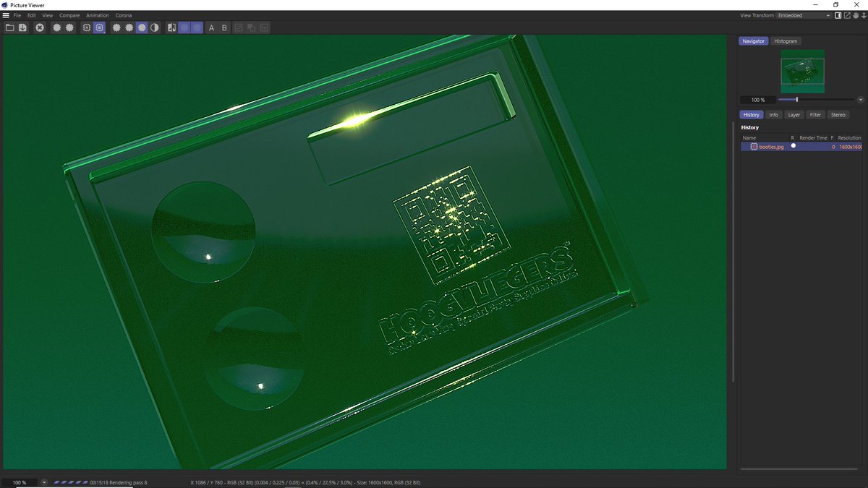Stop the current rendering
This screenshot has width=868, height=488.
[x=39, y=27]
